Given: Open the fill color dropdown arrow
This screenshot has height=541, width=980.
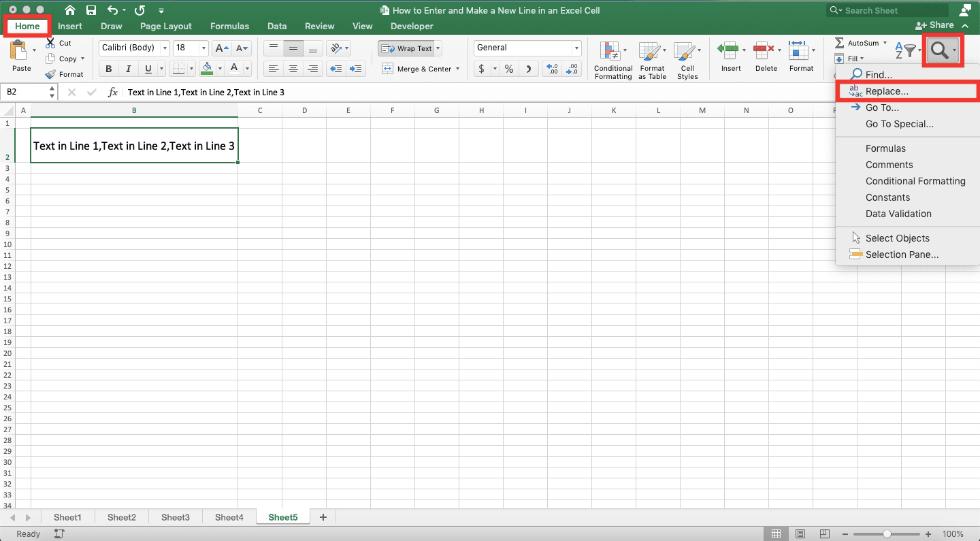Looking at the screenshot, I should [x=219, y=68].
